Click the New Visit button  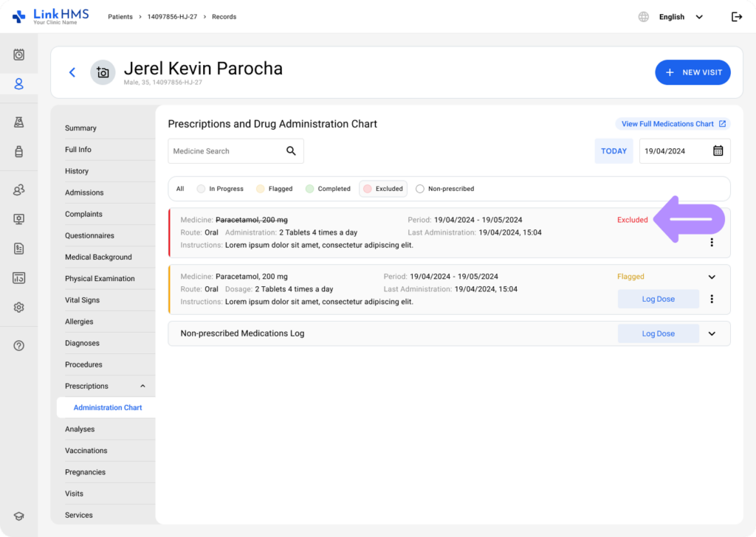[x=693, y=72]
